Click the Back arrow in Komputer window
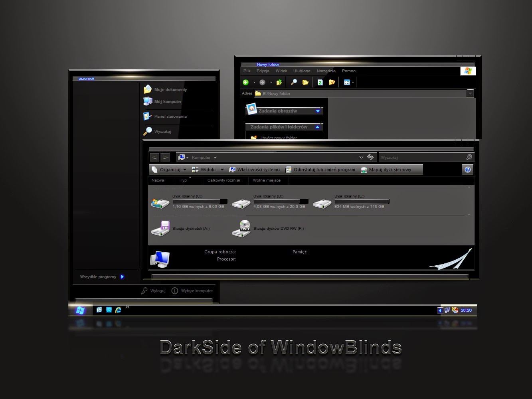 point(154,158)
